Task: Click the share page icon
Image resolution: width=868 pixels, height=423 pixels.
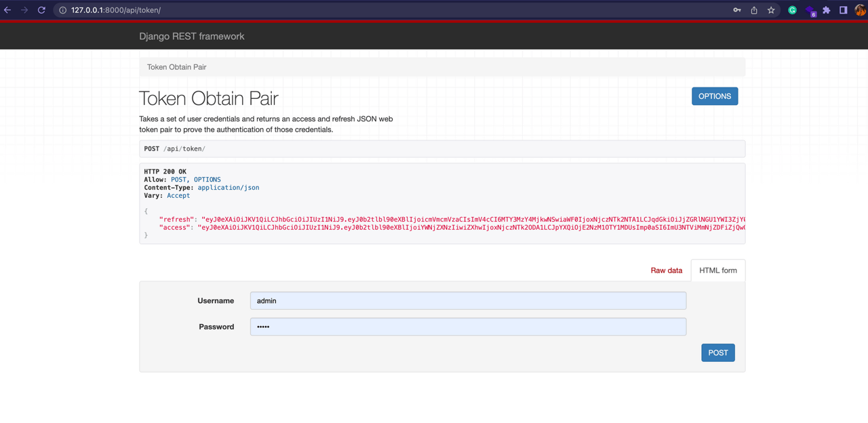Action: point(754,10)
